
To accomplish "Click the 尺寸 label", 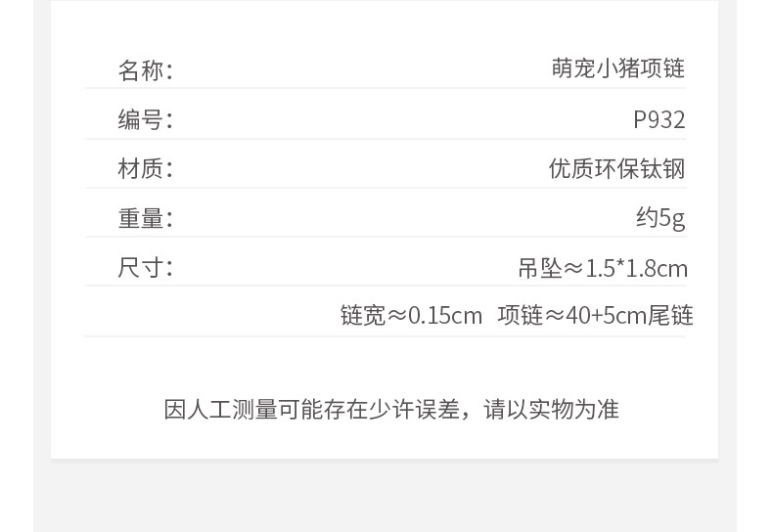I will click(x=145, y=267).
